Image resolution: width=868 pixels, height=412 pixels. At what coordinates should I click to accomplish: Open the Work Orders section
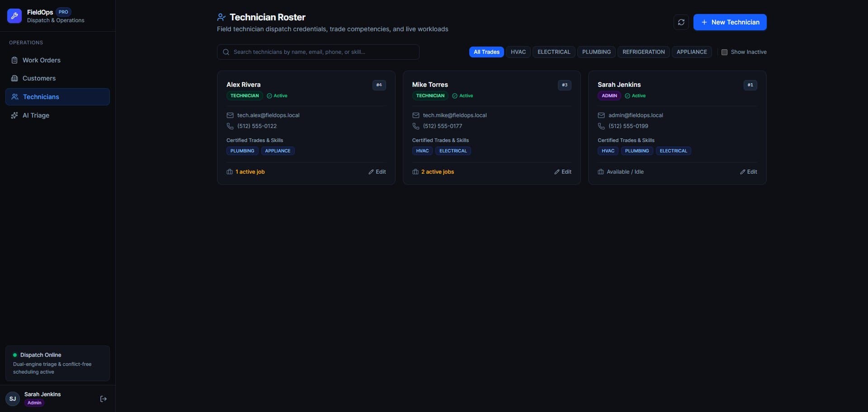click(x=57, y=60)
